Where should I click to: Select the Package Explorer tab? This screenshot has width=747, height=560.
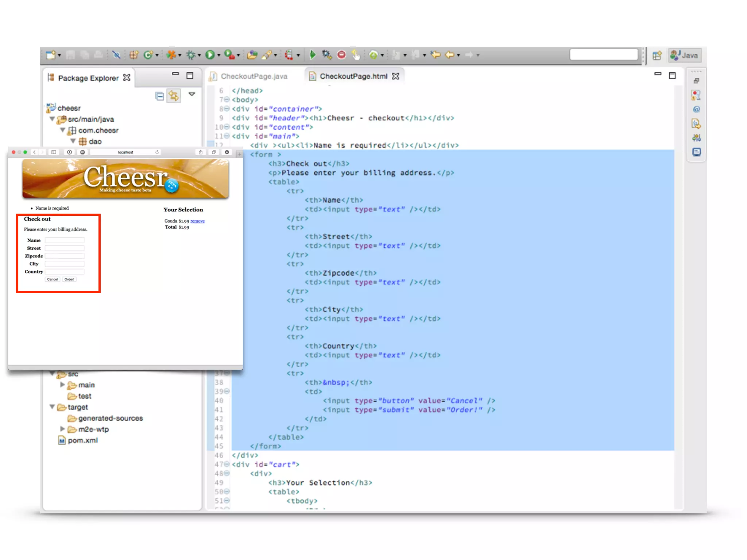[88, 78]
